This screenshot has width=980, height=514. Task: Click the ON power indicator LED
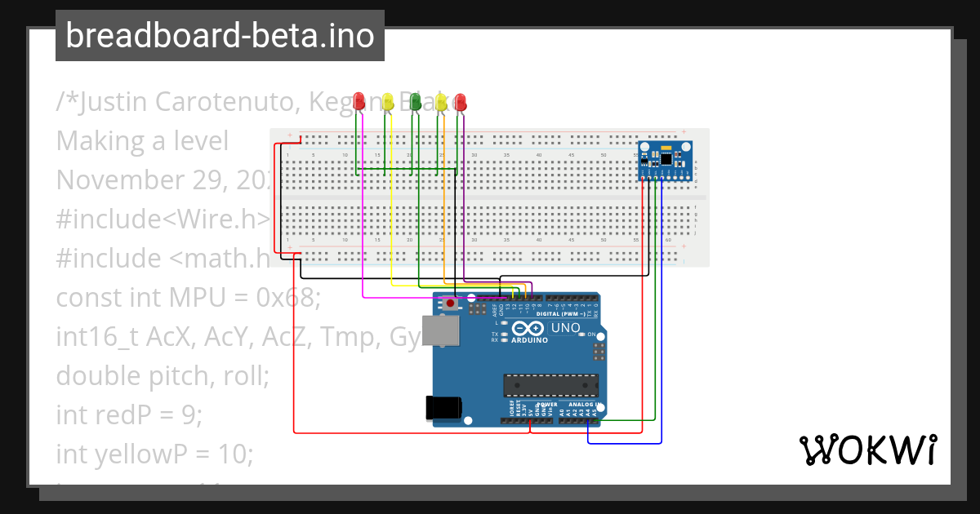tap(582, 335)
